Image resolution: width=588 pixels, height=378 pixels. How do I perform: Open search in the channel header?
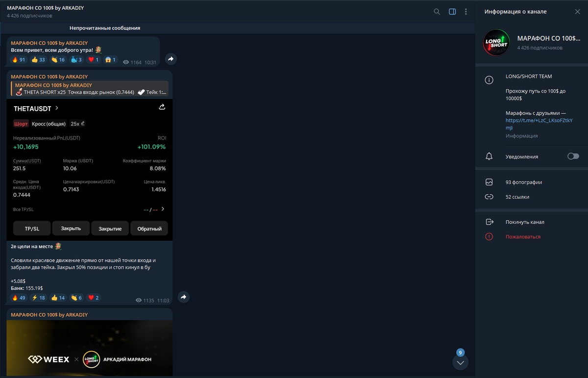tap(437, 12)
